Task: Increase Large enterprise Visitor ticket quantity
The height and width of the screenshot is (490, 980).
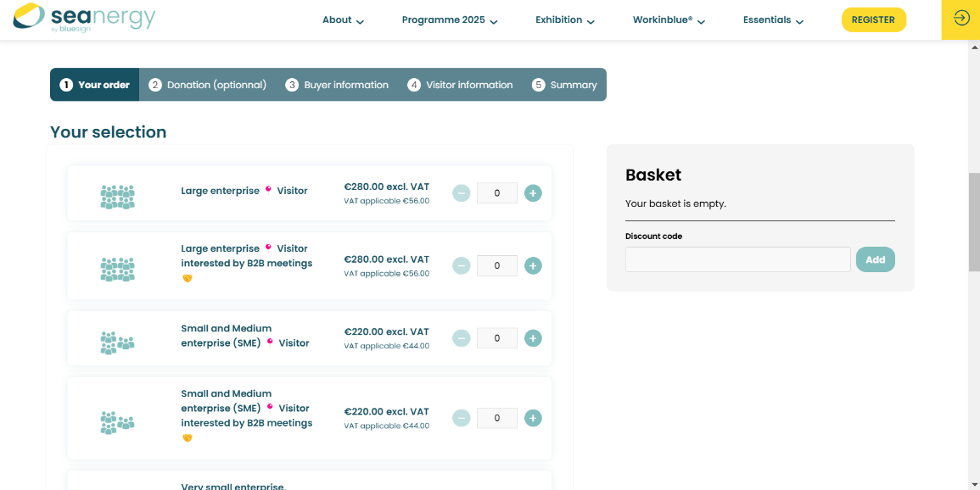Action: [533, 193]
